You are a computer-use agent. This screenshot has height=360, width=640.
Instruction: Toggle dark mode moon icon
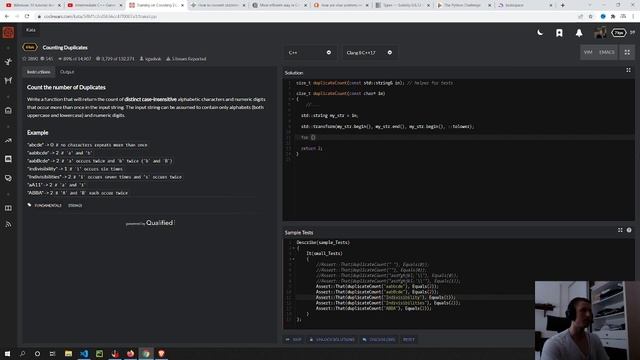(x=540, y=33)
